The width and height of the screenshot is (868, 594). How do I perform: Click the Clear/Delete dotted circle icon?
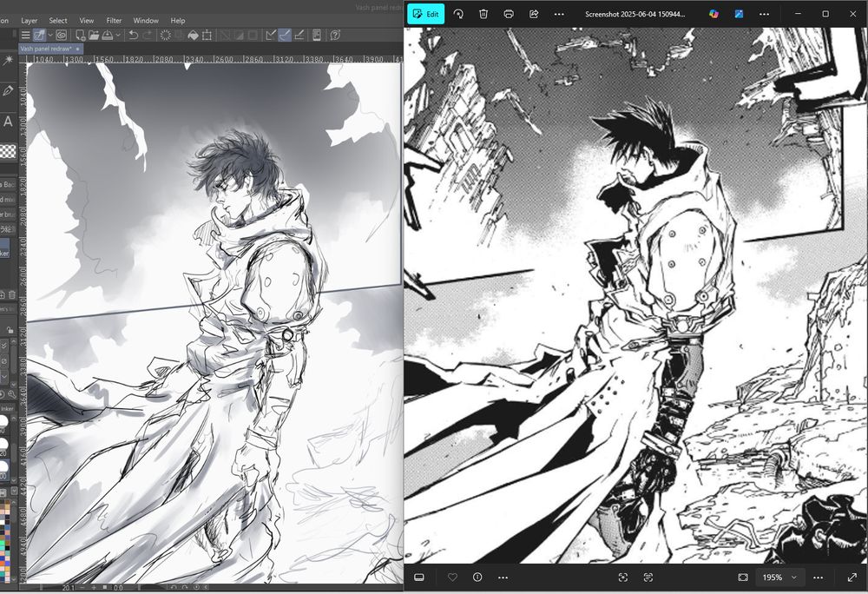point(165,36)
